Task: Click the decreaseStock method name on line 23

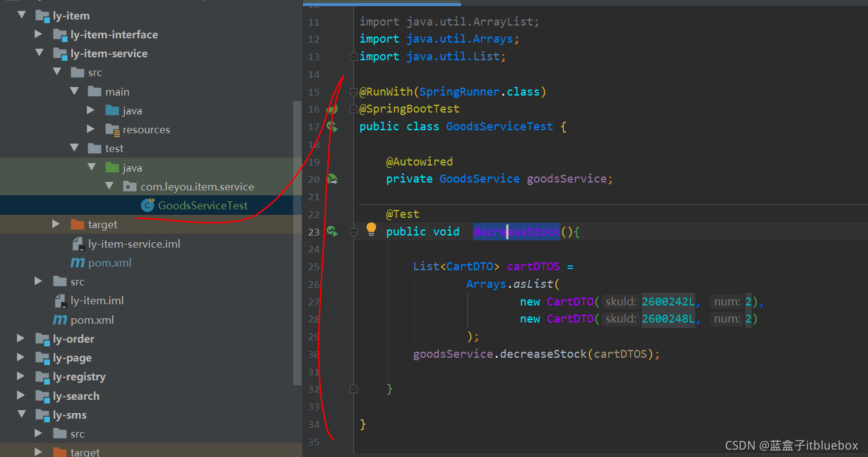Action: (516, 232)
